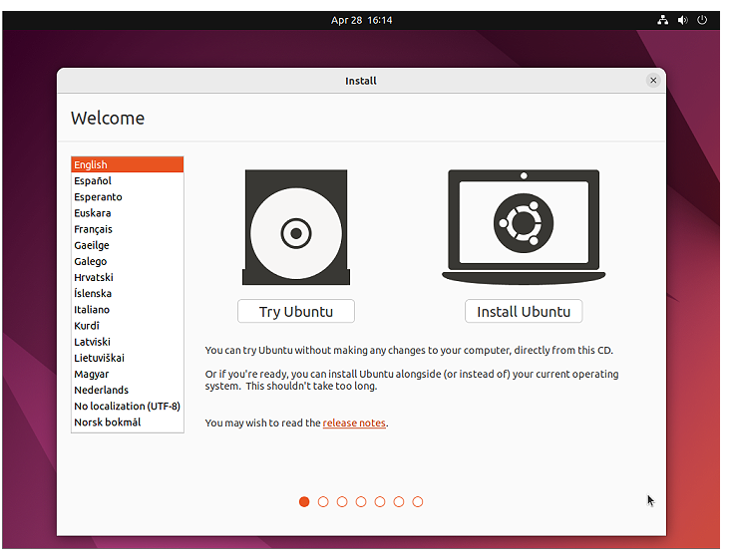This screenshot has width=735, height=560.
Task: Open the power icon in top bar
Action: (x=702, y=20)
